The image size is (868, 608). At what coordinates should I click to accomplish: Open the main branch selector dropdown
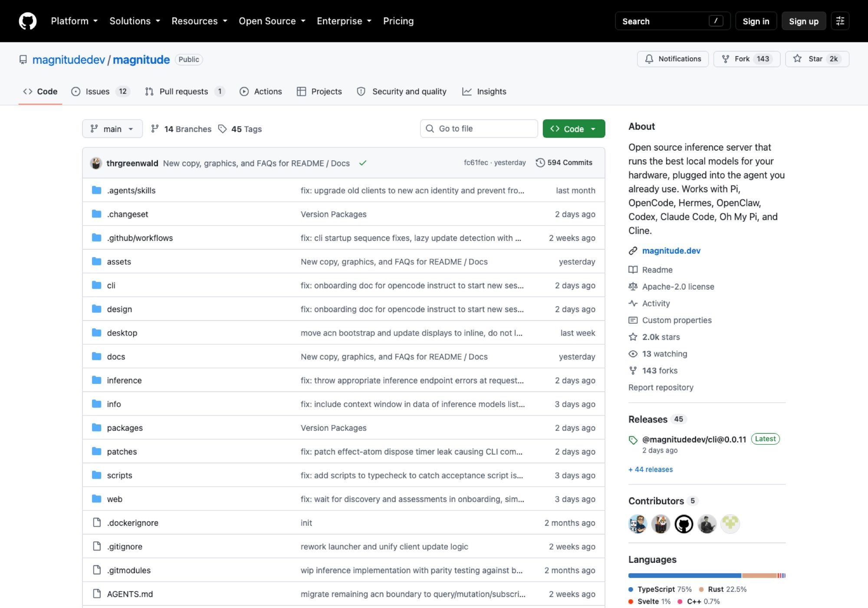click(112, 129)
